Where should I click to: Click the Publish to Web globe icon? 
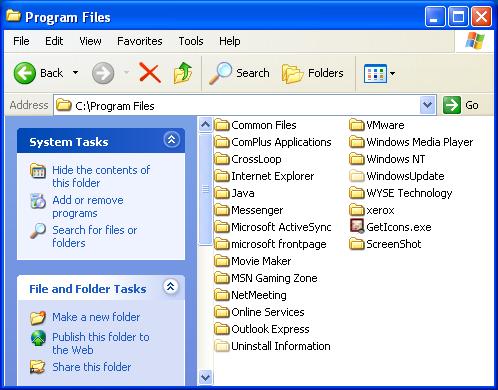(x=39, y=338)
